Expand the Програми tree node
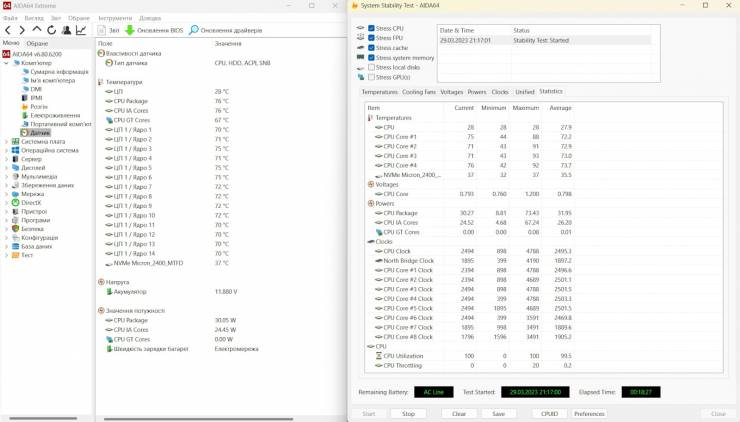The image size is (740, 422). point(7,220)
